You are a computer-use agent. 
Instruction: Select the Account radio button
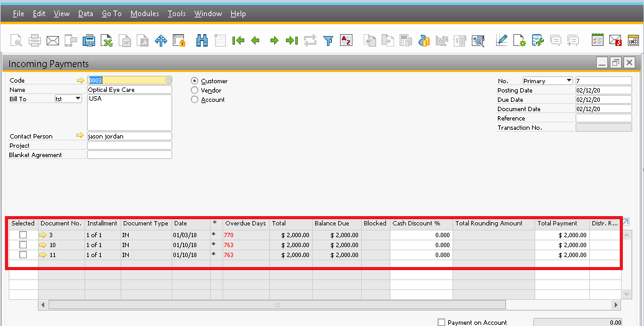[195, 99]
